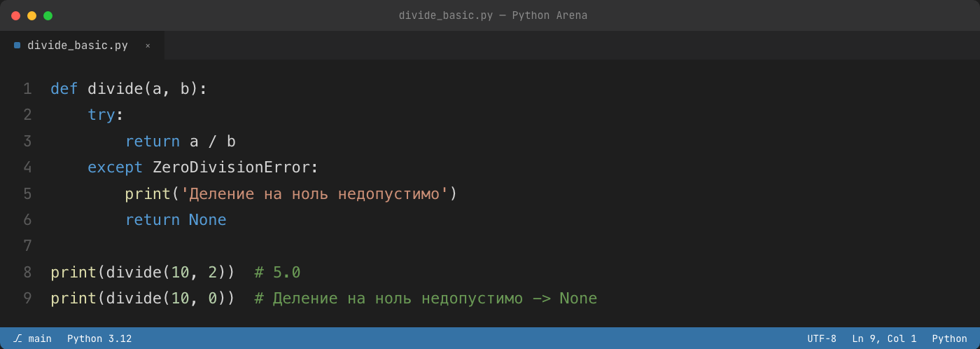Image resolution: width=980 pixels, height=349 pixels.
Task: Choose the Python 3.12 interpreter selector
Action: point(99,338)
